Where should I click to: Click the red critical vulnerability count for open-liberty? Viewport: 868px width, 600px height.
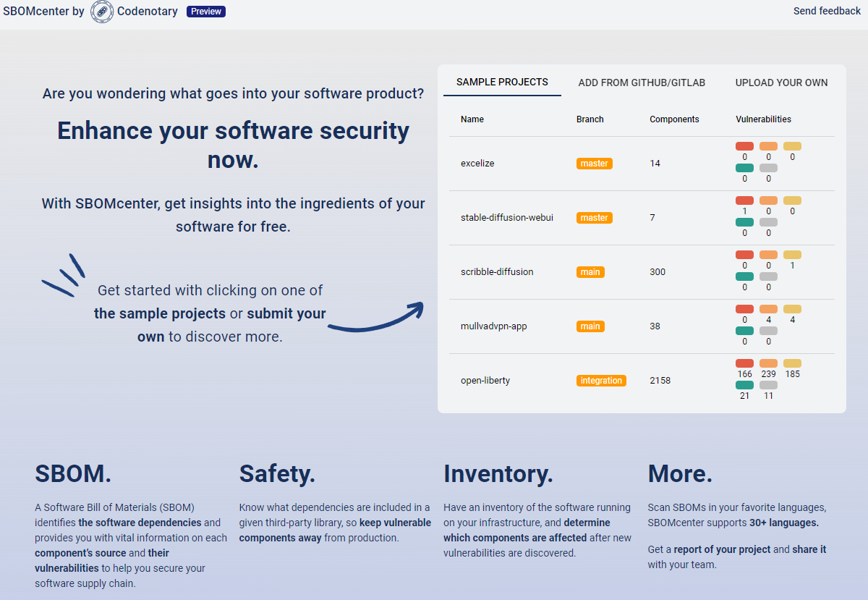click(x=744, y=368)
